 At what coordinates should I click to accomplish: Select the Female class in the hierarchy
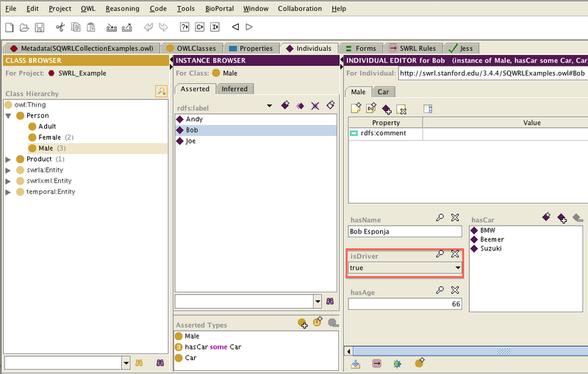click(49, 137)
